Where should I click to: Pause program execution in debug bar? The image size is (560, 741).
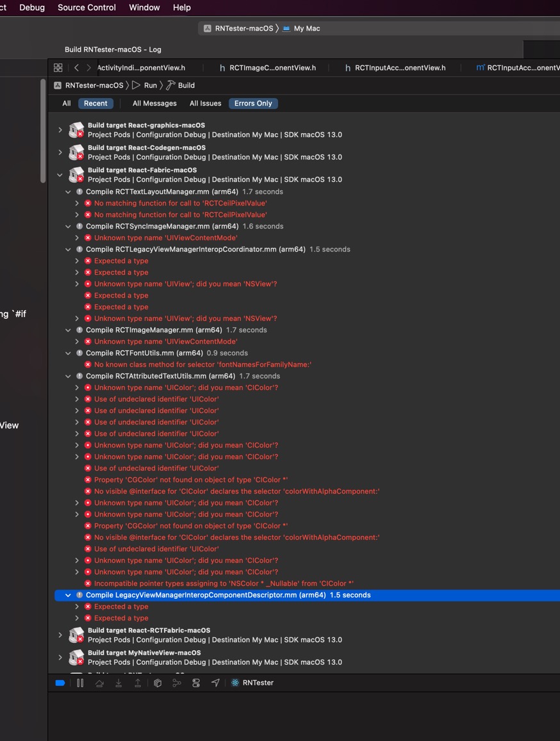click(80, 683)
